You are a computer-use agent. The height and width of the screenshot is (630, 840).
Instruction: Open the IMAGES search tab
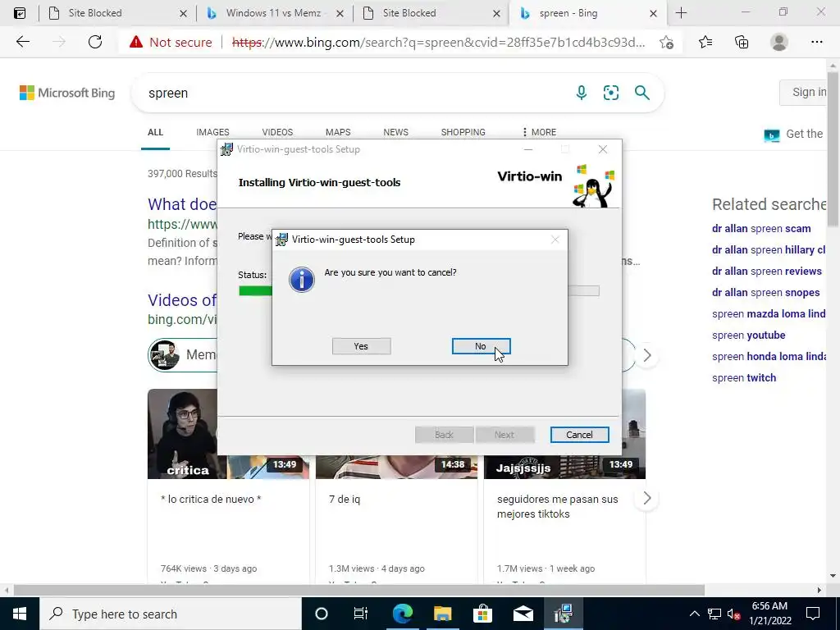pyautogui.click(x=212, y=132)
